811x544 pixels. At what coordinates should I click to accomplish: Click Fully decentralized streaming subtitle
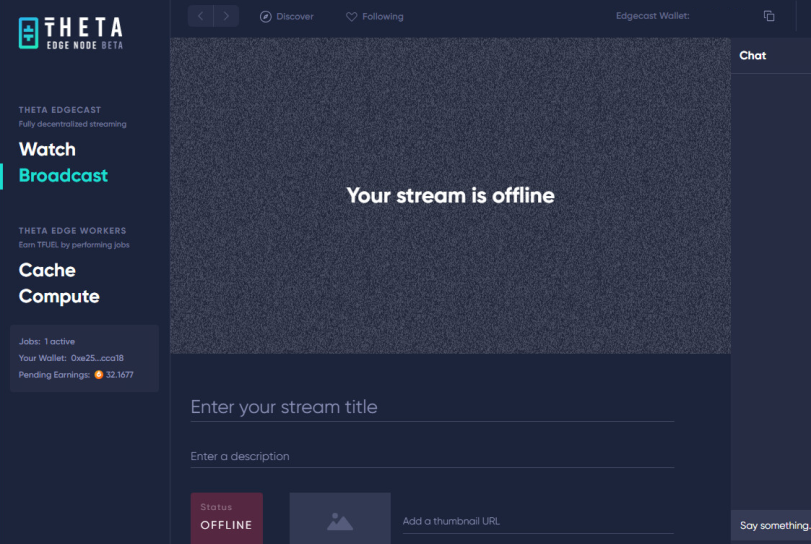coord(72,124)
